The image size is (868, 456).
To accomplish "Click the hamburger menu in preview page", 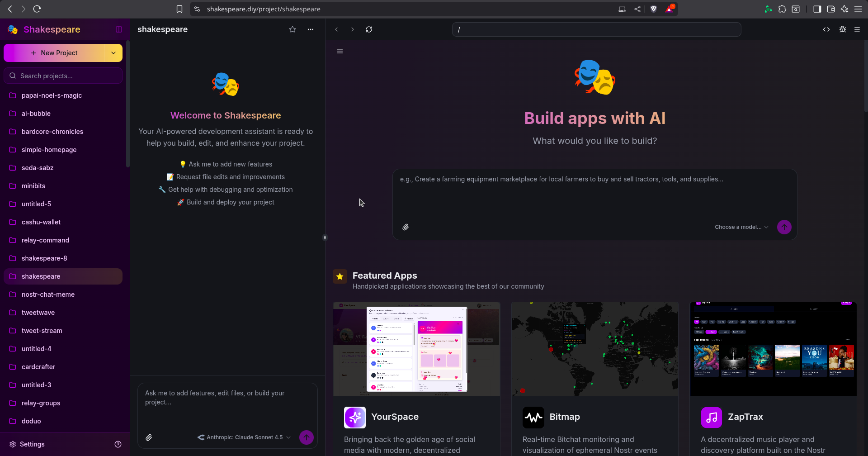I will [340, 51].
